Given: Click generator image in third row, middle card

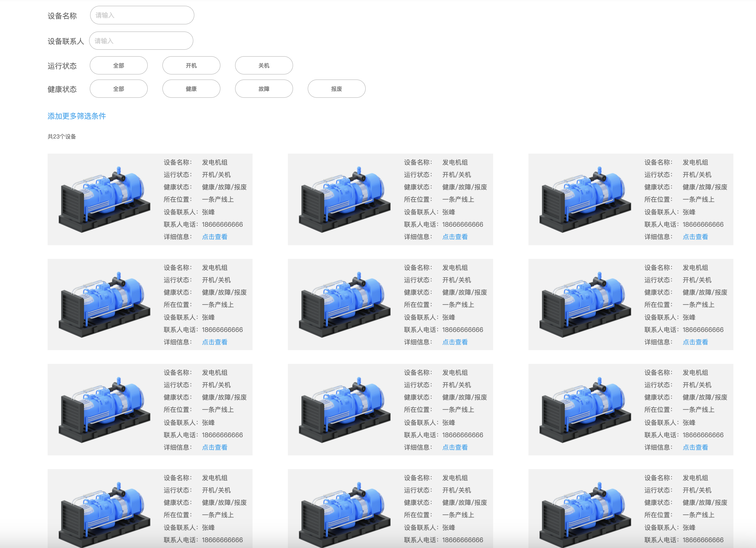Looking at the screenshot, I should coord(345,410).
